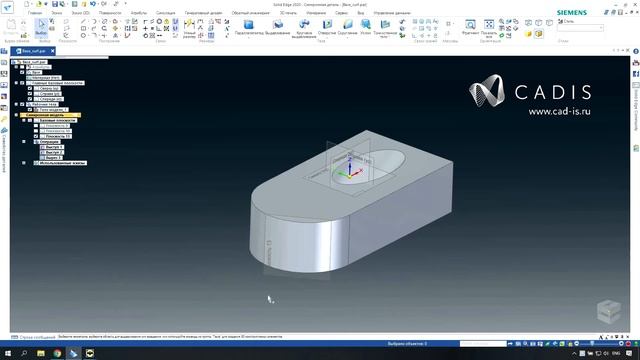The image size is (640, 360).
Task: Click the Undo arrow in quick access toolbar
Action: [x=93, y=4]
